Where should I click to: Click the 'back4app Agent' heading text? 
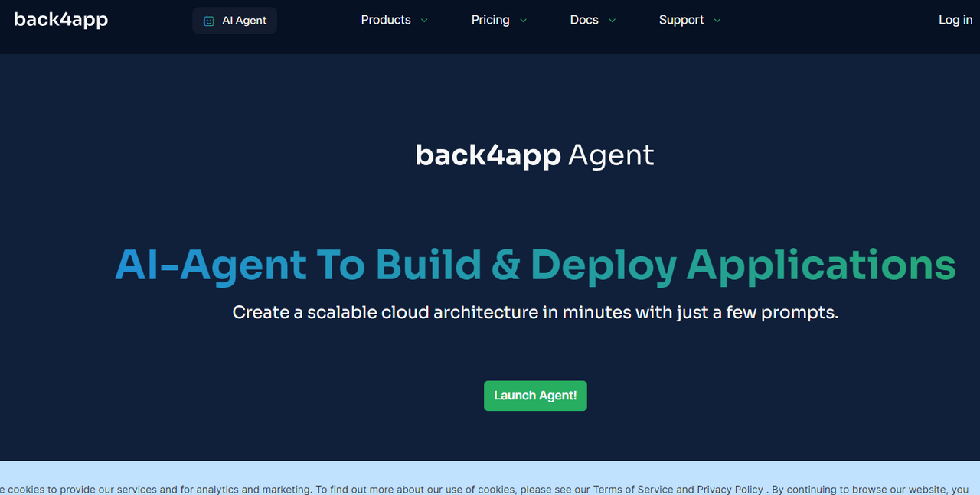534,155
